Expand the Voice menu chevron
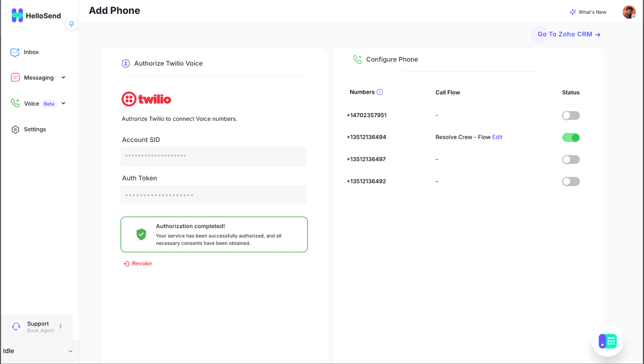The height and width of the screenshot is (364, 644). click(64, 103)
